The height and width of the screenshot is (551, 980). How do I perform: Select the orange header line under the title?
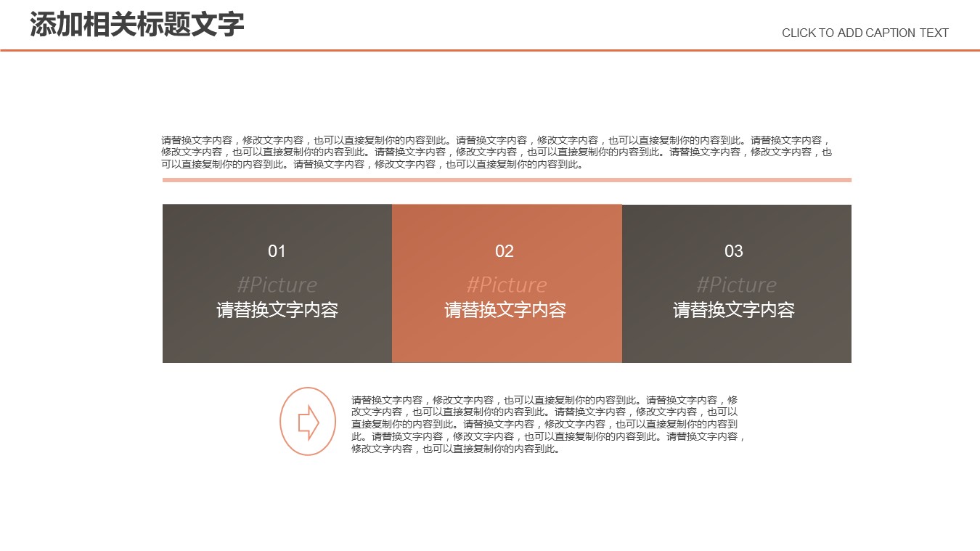pos(490,50)
